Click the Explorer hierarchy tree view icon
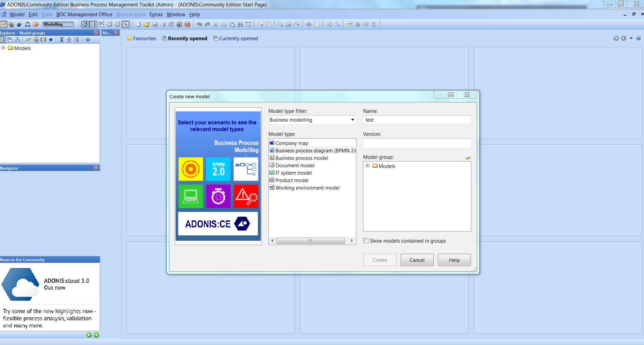The height and width of the screenshot is (345, 644). [x=17, y=40]
